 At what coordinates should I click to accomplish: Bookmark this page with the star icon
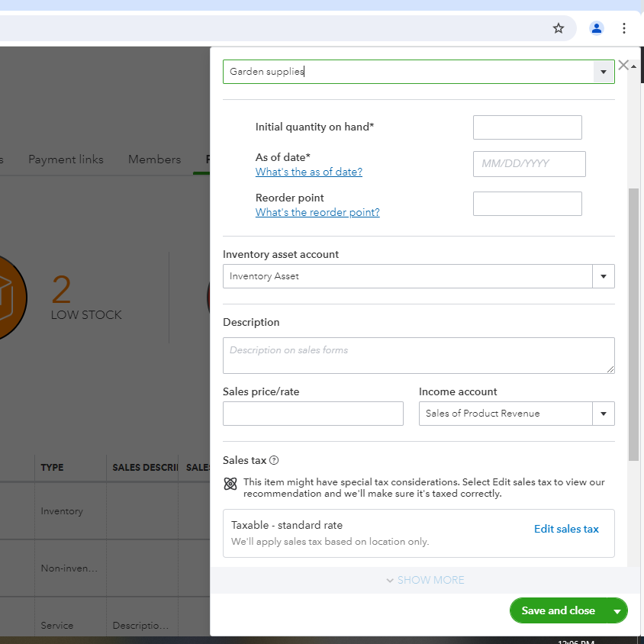point(559,28)
